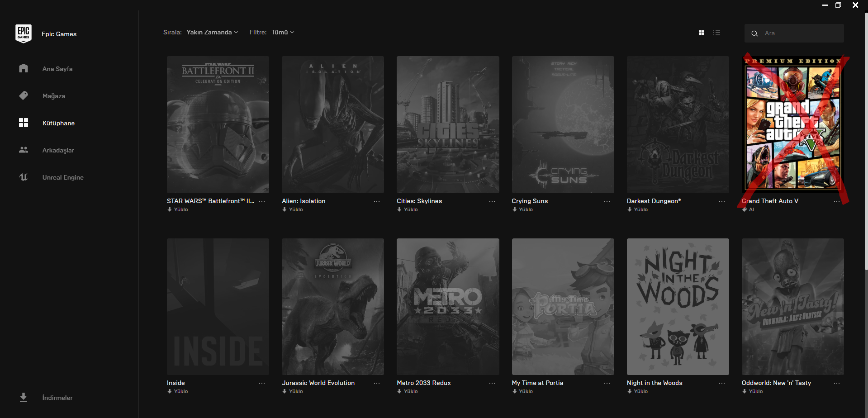Click the Metro 2033 Redux title text
Image resolution: width=868 pixels, height=418 pixels.
pos(424,383)
